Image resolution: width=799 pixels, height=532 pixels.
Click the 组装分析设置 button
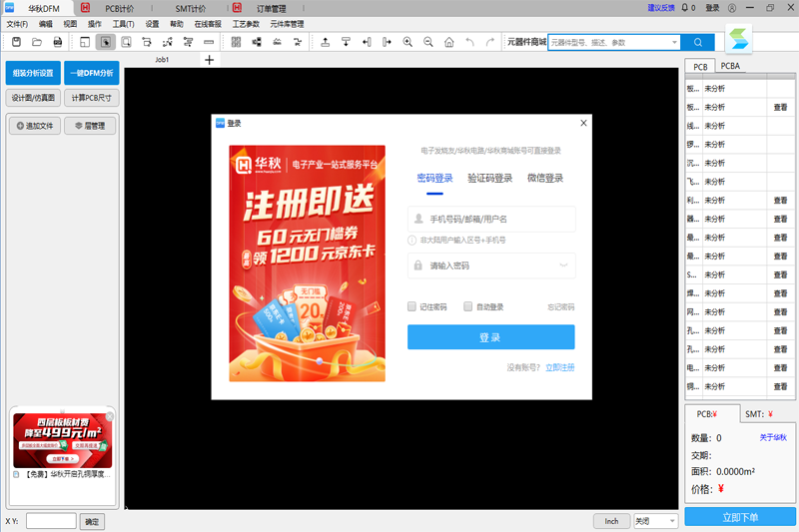pyautogui.click(x=33, y=73)
